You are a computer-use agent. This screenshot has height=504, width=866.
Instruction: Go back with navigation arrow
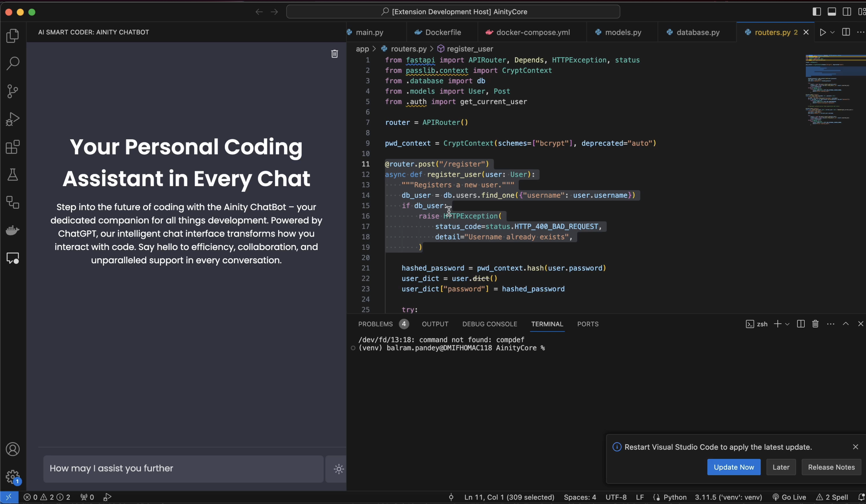(x=259, y=12)
